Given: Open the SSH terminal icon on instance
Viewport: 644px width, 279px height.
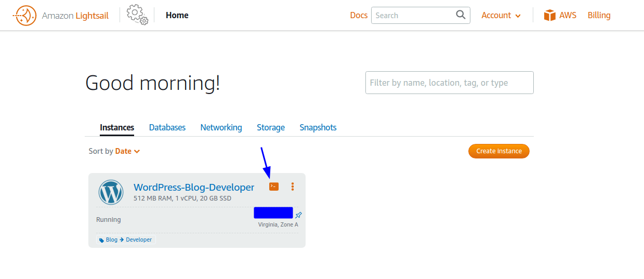Looking at the screenshot, I should (274, 187).
